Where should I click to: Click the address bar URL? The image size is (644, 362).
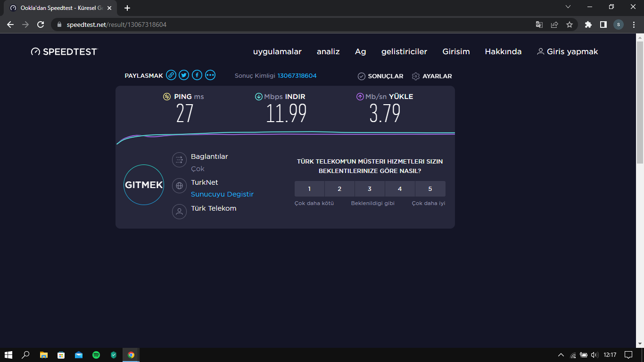(x=116, y=25)
